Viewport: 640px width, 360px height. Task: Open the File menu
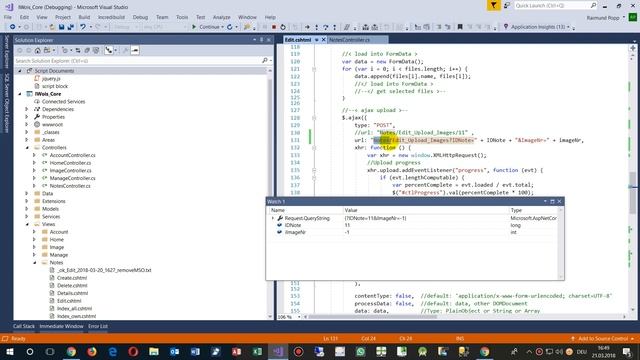[8, 17]
